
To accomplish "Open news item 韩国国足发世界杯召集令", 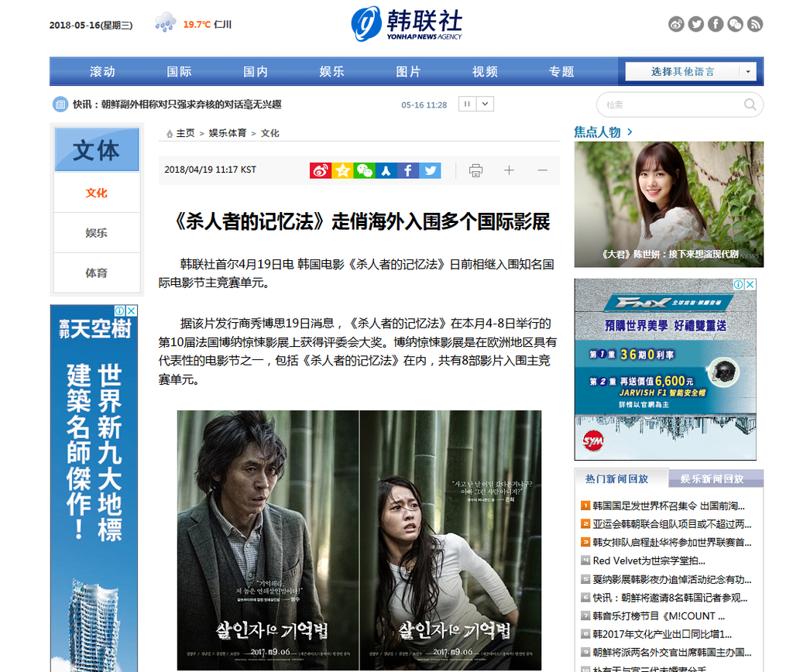I will click(668, 506).
